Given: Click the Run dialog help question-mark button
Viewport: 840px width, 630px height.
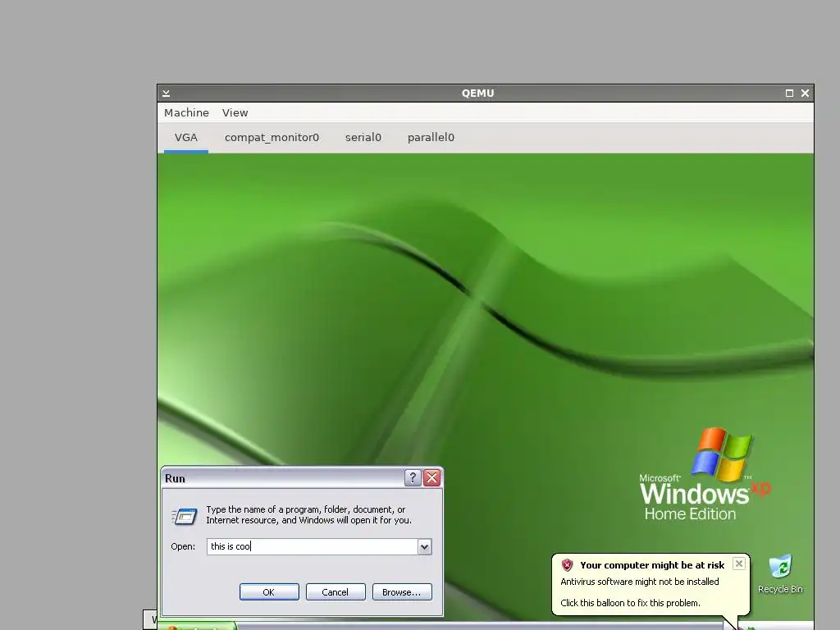Looking at the screenshot, I should point(413,478).
